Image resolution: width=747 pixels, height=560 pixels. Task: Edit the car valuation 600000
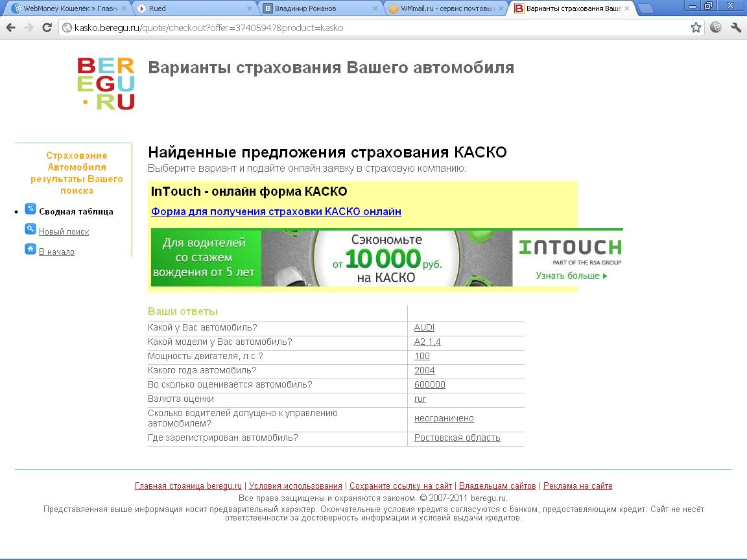point(430,385)
